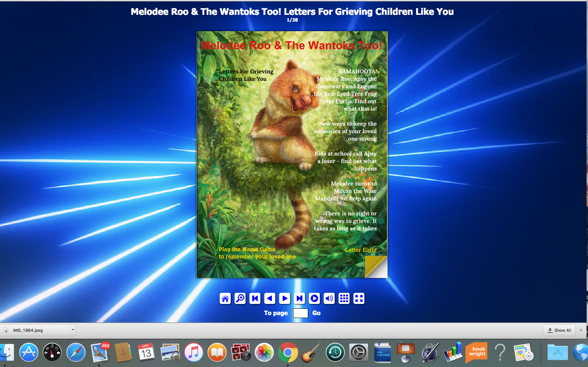Viewport: 588px width, 367px height.
Task: Open Photo Booth from the dock
Action: coord(241,352)
